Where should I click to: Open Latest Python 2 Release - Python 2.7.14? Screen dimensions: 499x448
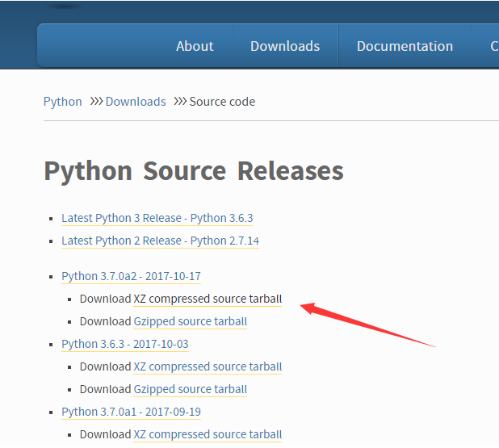[x=160, y=241]
